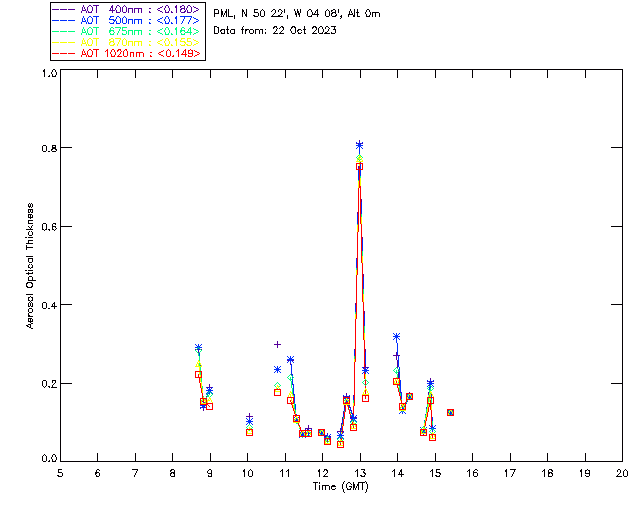The image size is (640, 512).
Task: Click the 'Data from: 22 Oct 2023' text
Action: click(275, 30)
